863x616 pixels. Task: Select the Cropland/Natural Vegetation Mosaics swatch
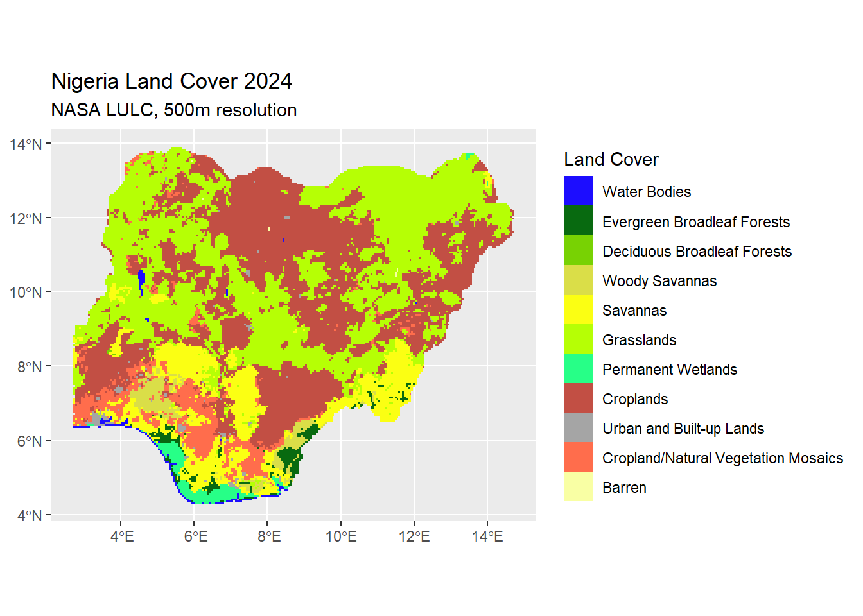(578, 457)
